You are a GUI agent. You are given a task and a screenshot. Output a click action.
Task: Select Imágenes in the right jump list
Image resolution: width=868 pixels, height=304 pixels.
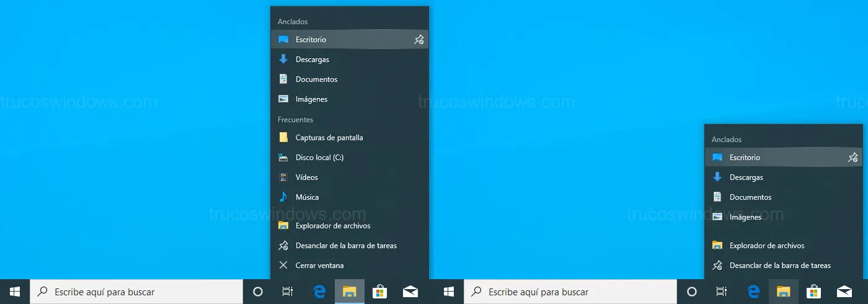(x=745, y=217)
